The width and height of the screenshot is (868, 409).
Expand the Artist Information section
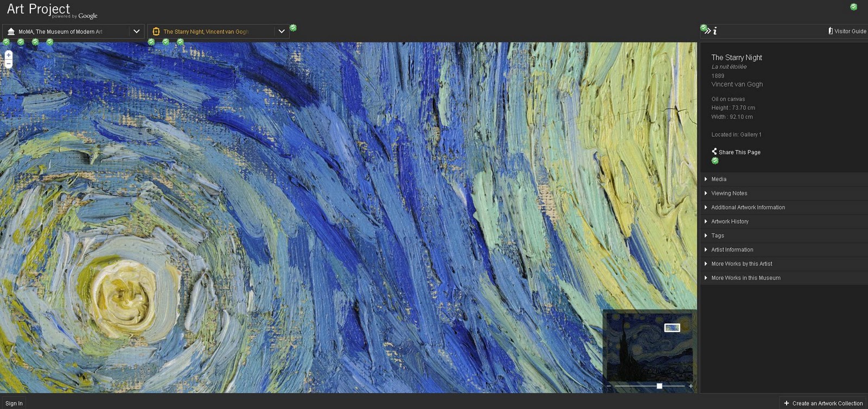pyautogui.click(x=784, y=250)
